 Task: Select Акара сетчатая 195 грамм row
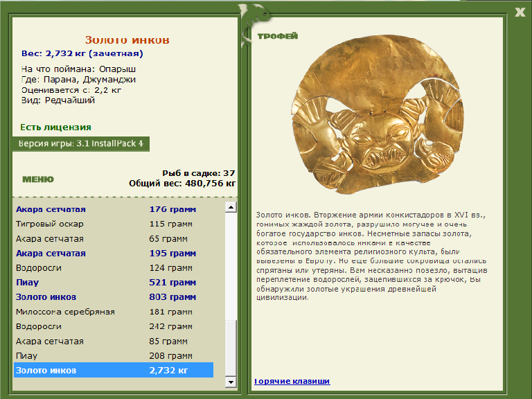[x=114, y=254]
